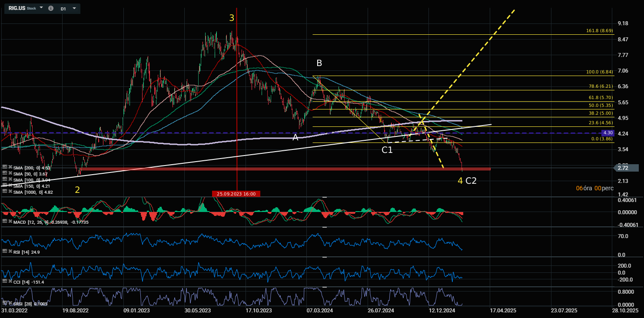Click the candle countdown '06óra 00perc'
This screenshot has width=644, height=318.
coord(594,188)
